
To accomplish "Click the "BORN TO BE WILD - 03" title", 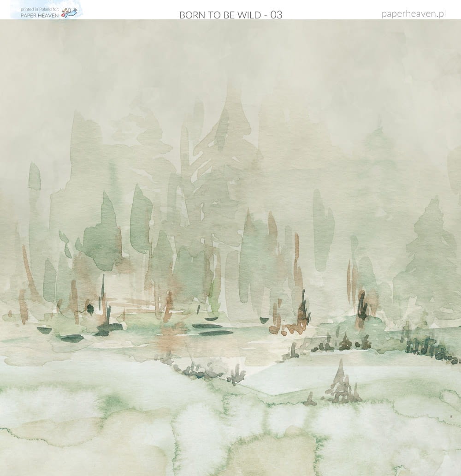I will [x=230, y=15].
